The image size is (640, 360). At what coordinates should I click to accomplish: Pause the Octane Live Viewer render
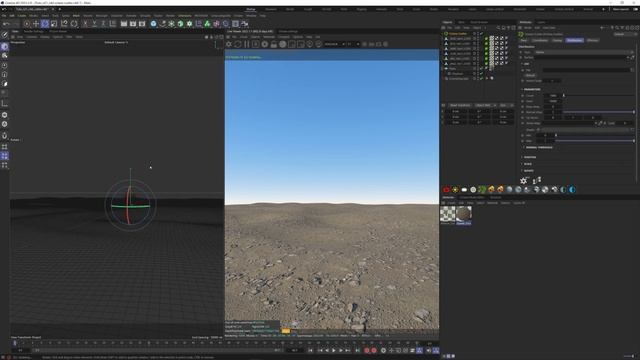pyautogui.click(x=247, y=44)
